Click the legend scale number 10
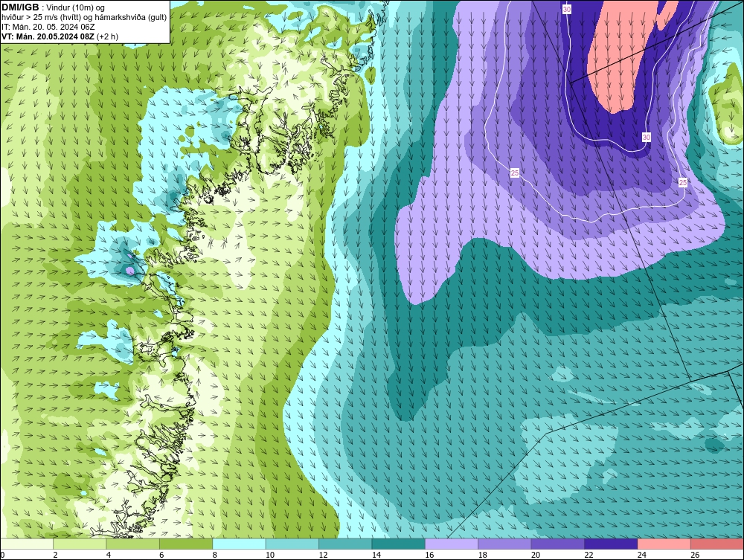Viewport: 744px width, 560px height. tap(270, 555)
